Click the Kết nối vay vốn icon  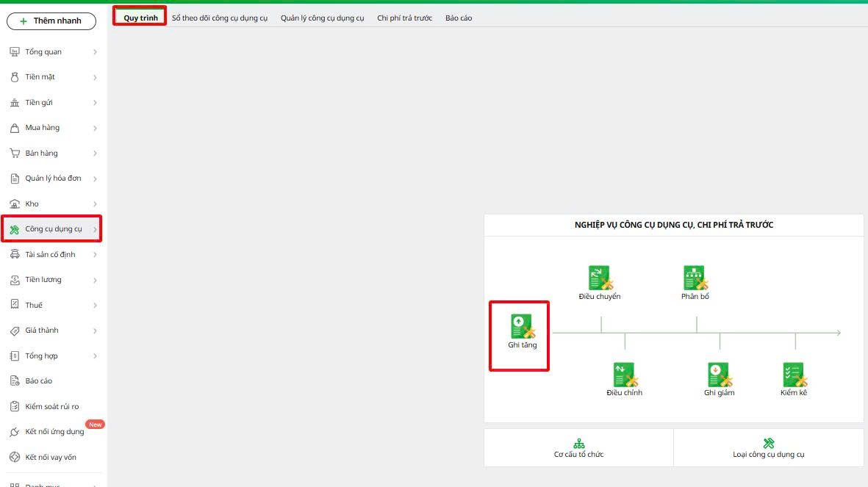(15, 458)
